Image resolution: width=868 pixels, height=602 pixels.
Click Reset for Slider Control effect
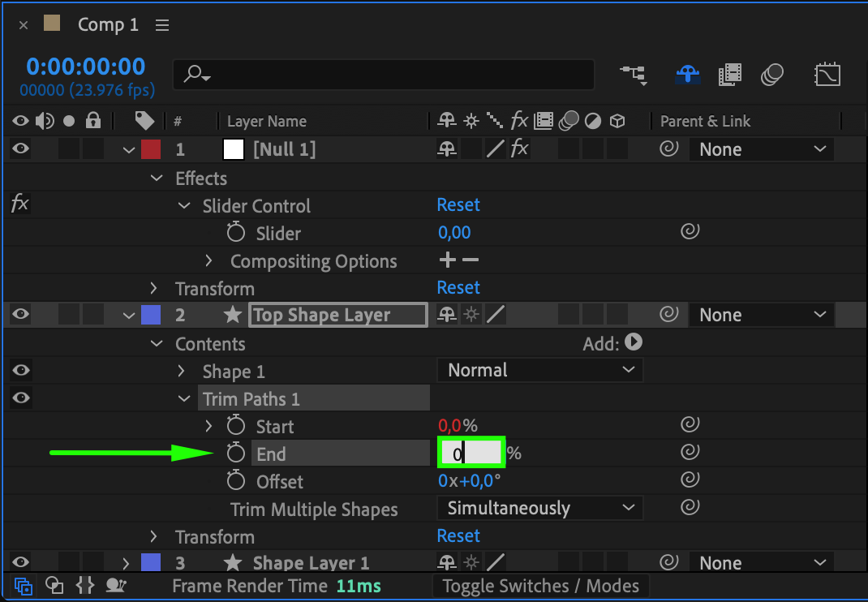point(458,204)
